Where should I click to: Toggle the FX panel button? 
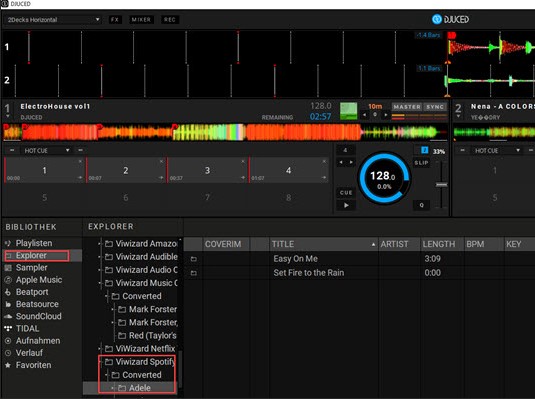(x=115, y=19)
